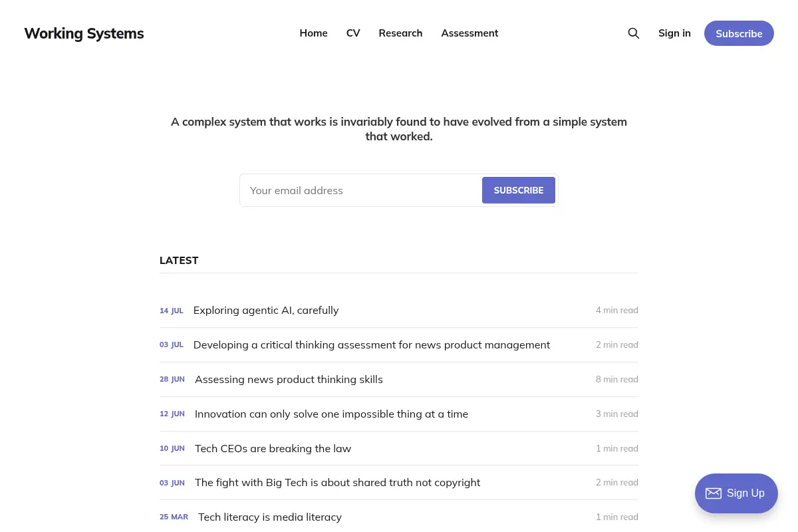The width and height of the screenshot is (798, 532).
Task: Open the search magnifier icon
Action: (x=634, y=33)
